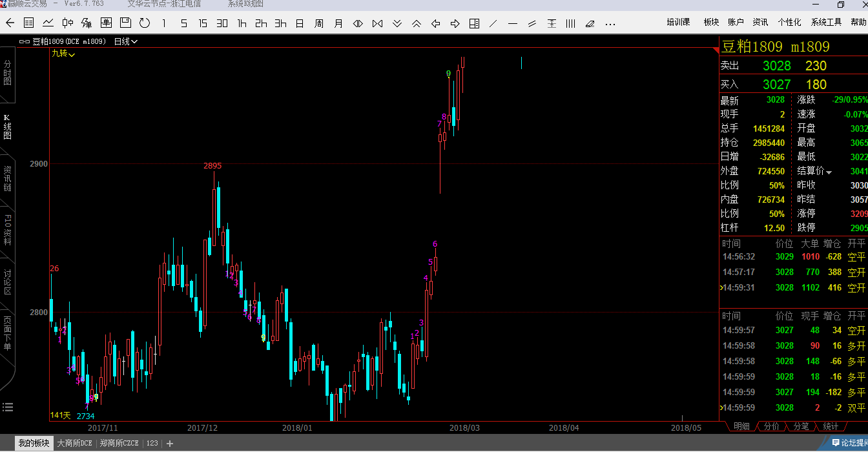Switch chart to 15-minute period

click(x=203, y=23)
